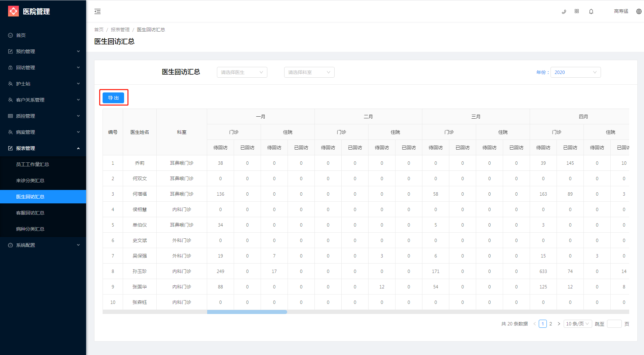Viewport: 644px width, 355px height.
Task: Open the 请选择科室 dropdown
Action: click(309, 72)
